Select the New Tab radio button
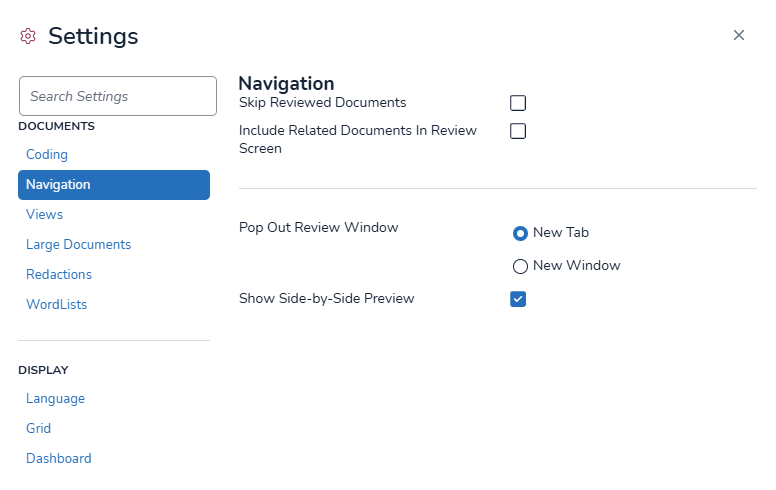 [x=520, y=233]
